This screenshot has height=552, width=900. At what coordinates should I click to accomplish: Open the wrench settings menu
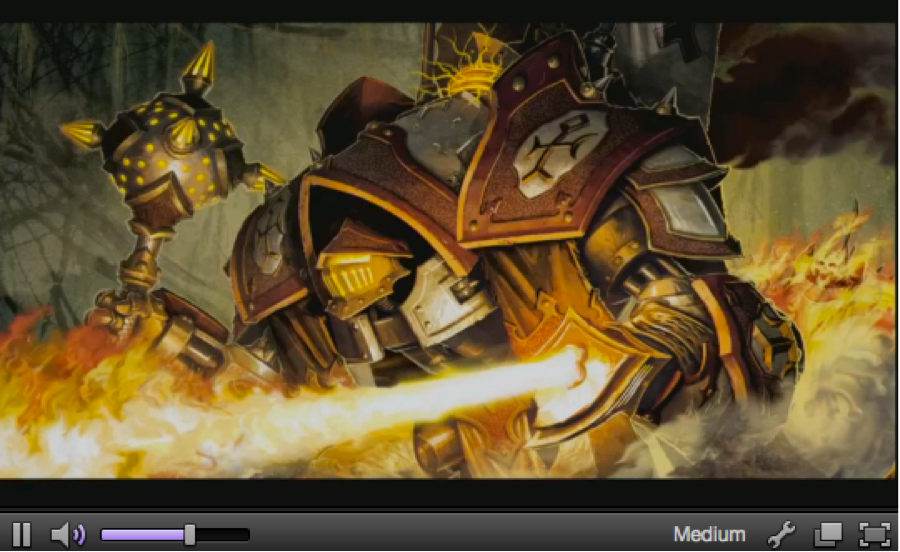(781, 534)
